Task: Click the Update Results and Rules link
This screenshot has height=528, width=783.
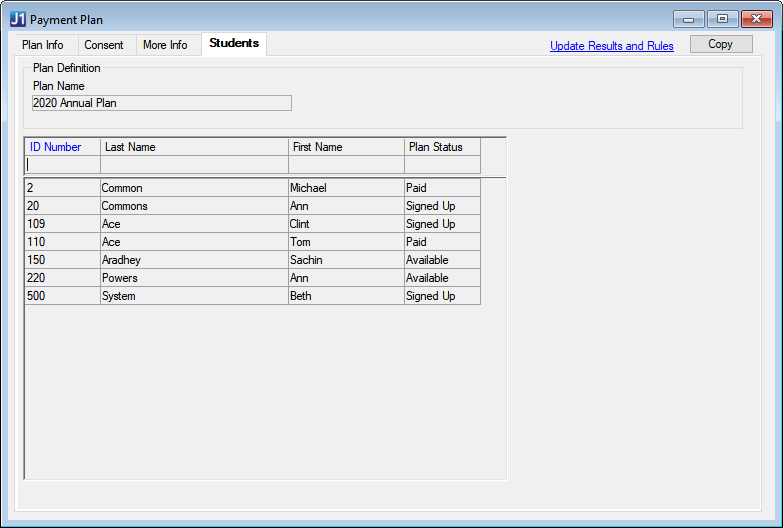Action: point(612,46)
